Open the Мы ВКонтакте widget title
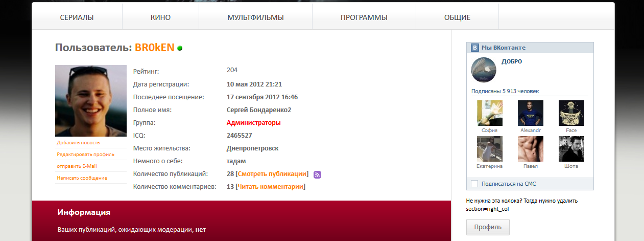 point(503,48)
